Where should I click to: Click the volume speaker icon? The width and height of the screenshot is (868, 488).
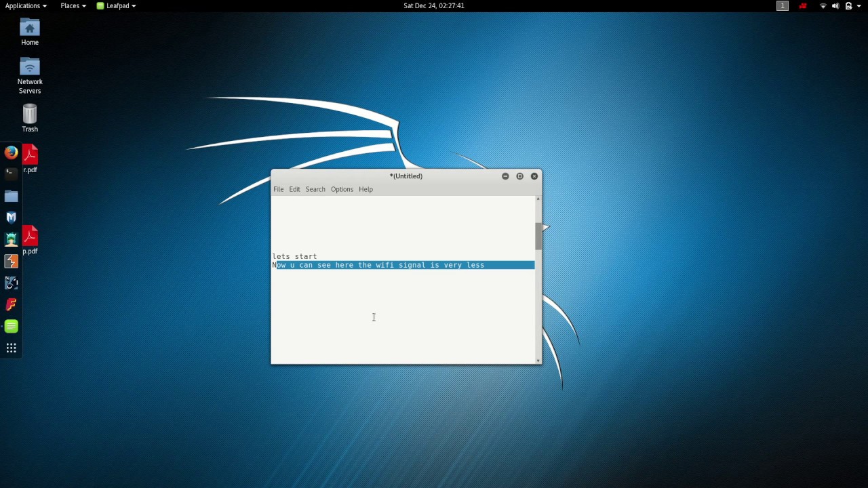tap(835, 5)
